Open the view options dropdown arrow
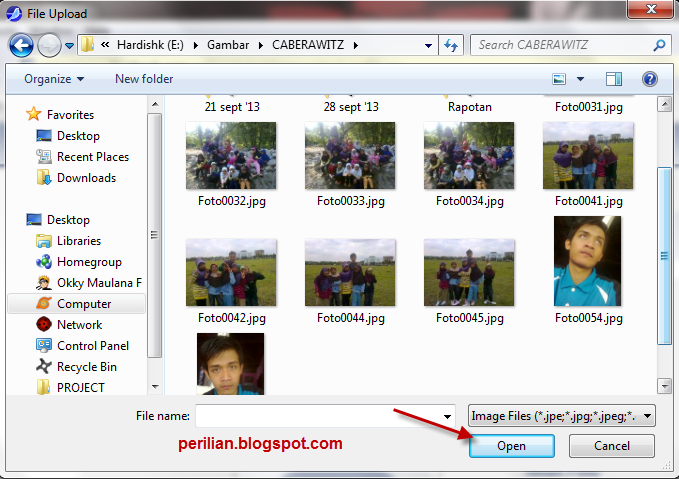Screen dimensions: 679x479 pos(580,79)
